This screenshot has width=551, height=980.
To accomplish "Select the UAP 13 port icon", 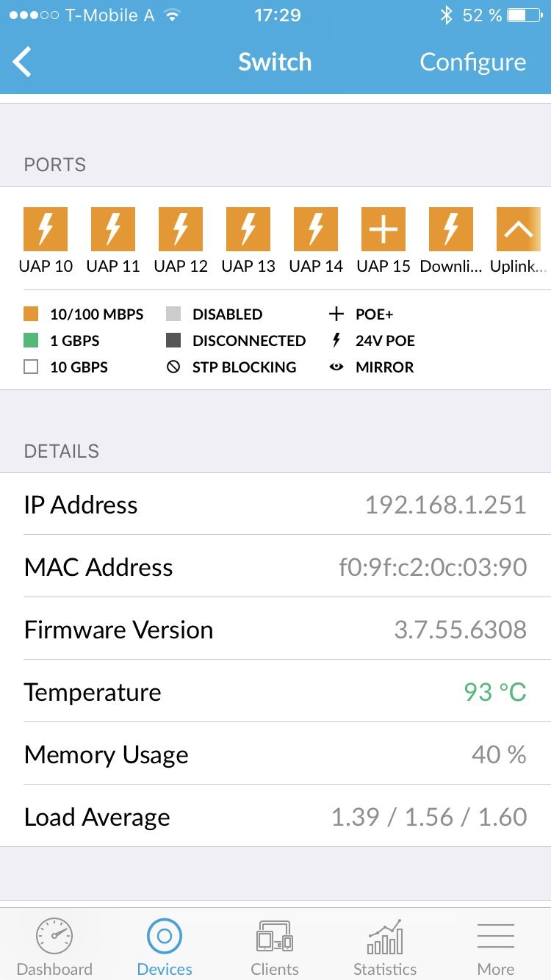I will pos(248,229).
